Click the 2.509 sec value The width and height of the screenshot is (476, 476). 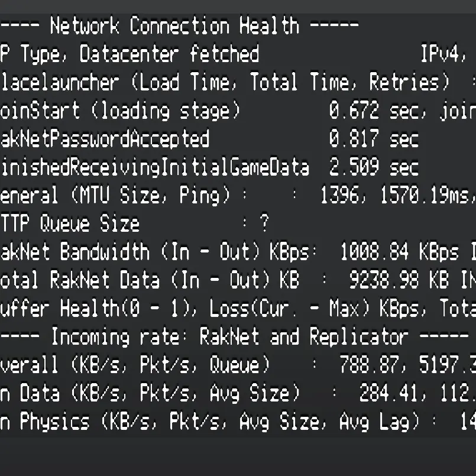374,167
